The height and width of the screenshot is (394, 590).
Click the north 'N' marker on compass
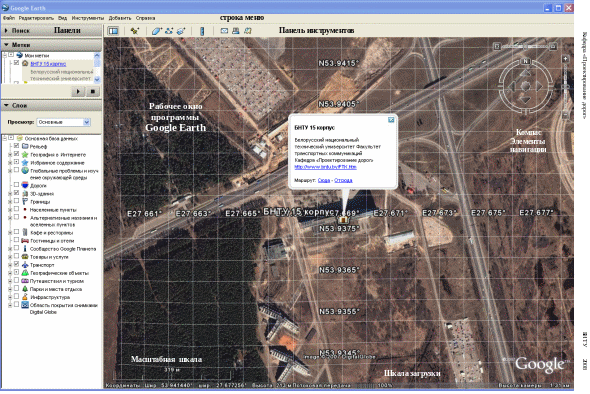click(x=525, y=61)
